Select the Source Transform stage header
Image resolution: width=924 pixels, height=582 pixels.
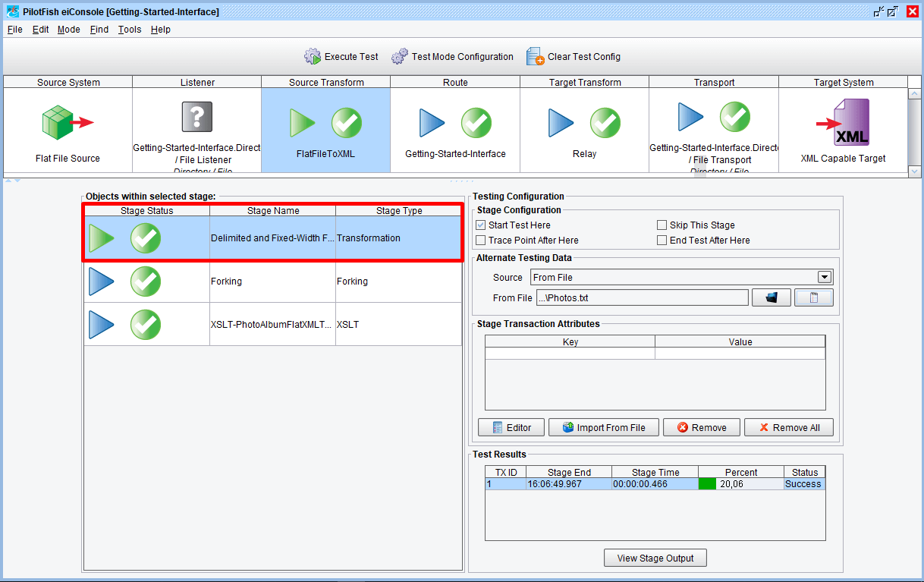[326, 83]
